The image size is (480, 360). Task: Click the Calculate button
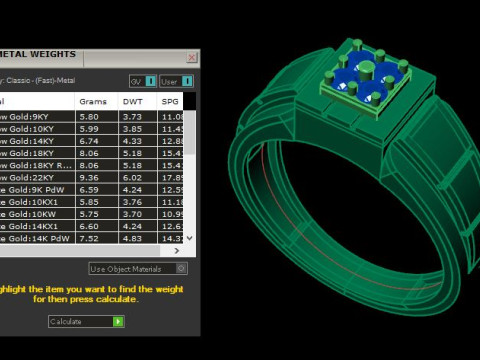pyautogui.click(x=86, y=321)
